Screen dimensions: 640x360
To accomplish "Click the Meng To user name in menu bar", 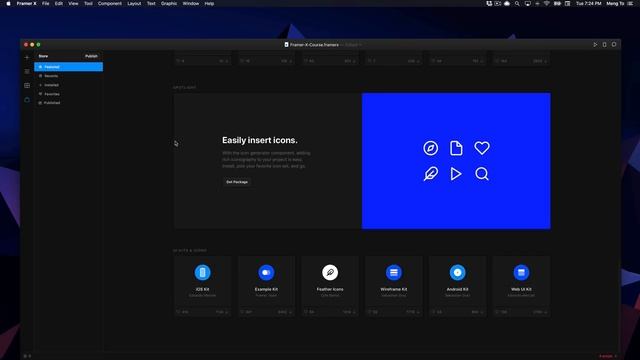I will tap(615, 3).
